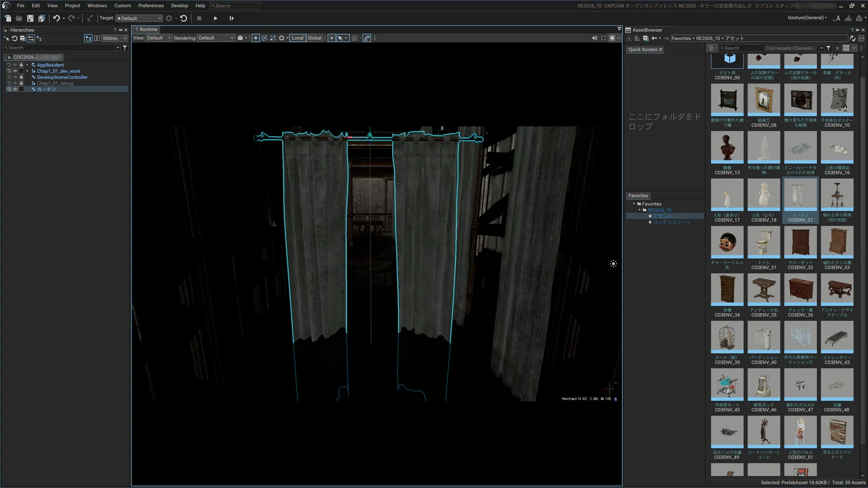This screenshot has height=488, width=868.
Task: Open the Hierarchies filter funnel
Action: tap(125, 48)
